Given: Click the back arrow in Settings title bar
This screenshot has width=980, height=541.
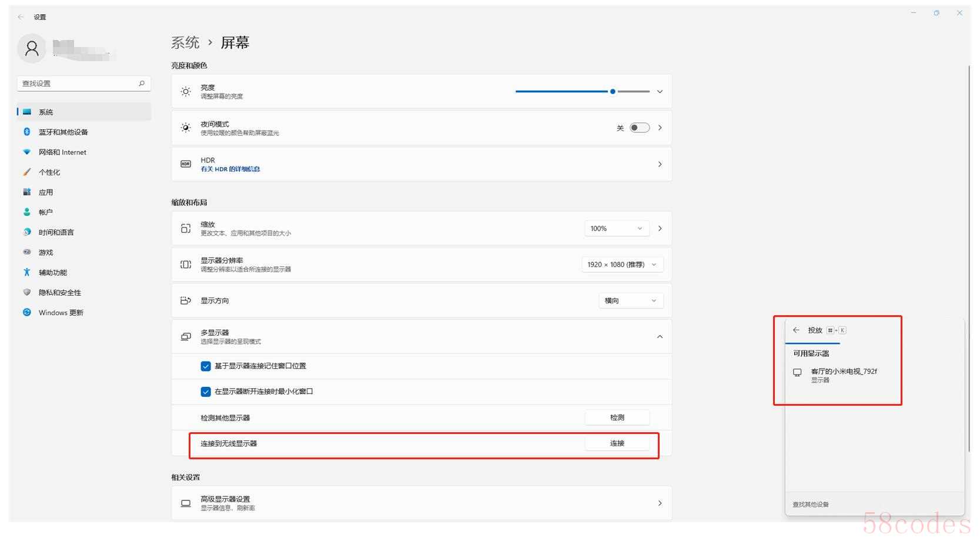Looking at the screenshot, I should (x=21, y=17).
